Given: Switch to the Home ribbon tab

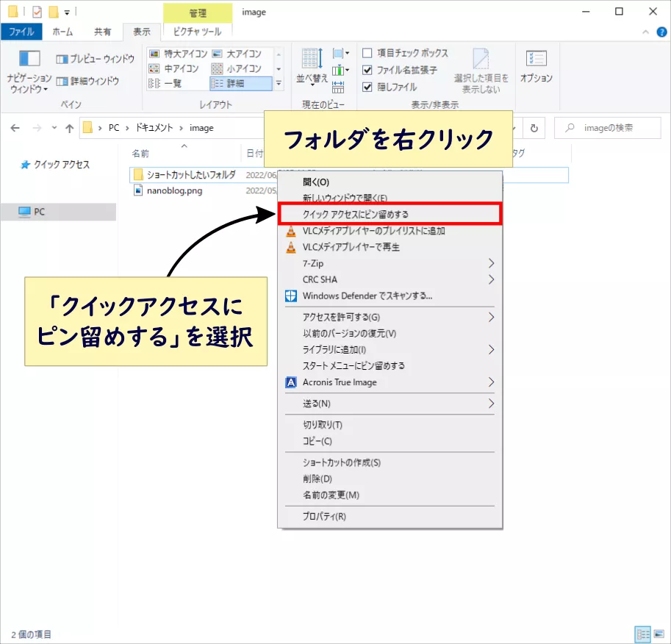Looking at the screenshot, I should click(62, 32).
